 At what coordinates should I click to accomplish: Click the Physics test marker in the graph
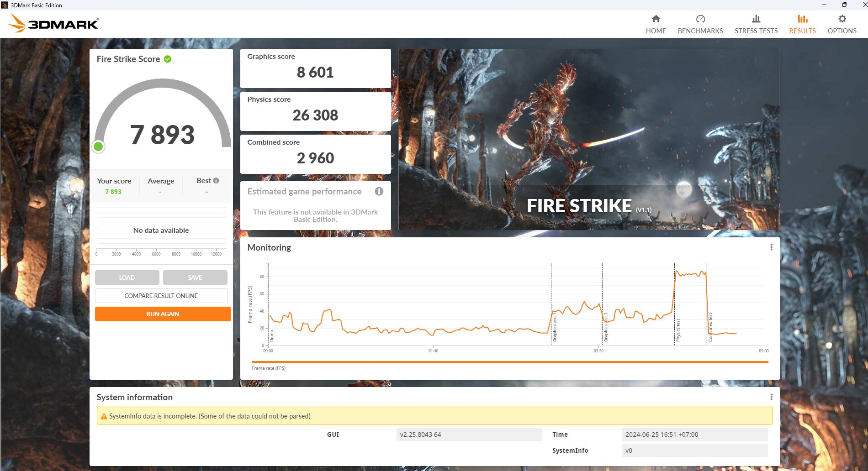click(x=678, y=330)
